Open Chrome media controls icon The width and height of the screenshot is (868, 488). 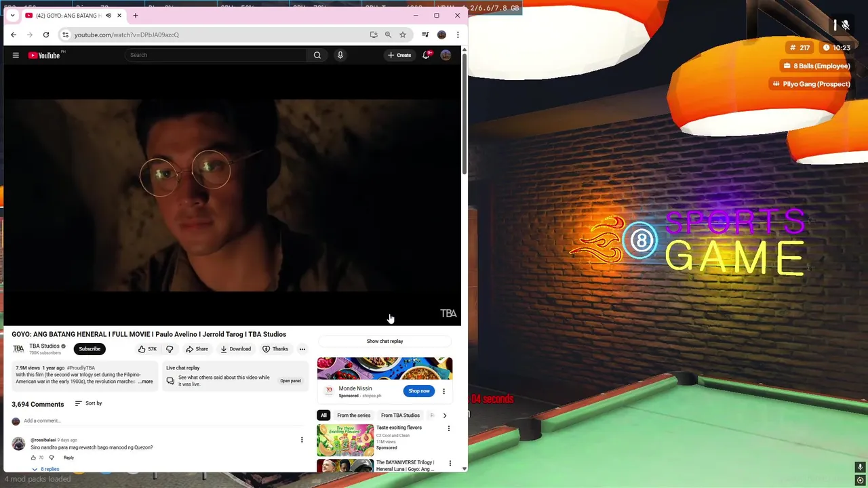tap(425, 35)
